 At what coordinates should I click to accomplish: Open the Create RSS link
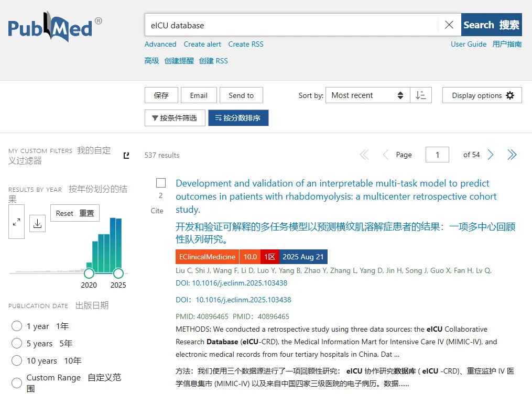[246, 44]
